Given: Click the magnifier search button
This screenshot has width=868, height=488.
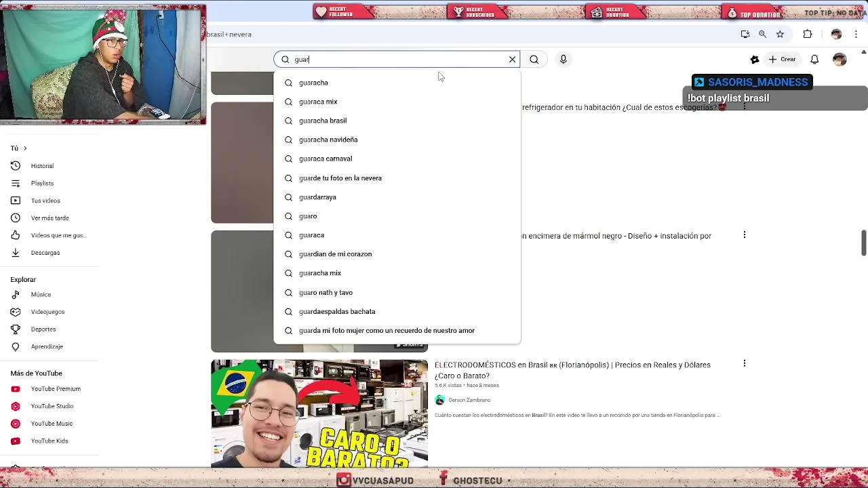Looking at the screenshot, I should coord(534,60).
